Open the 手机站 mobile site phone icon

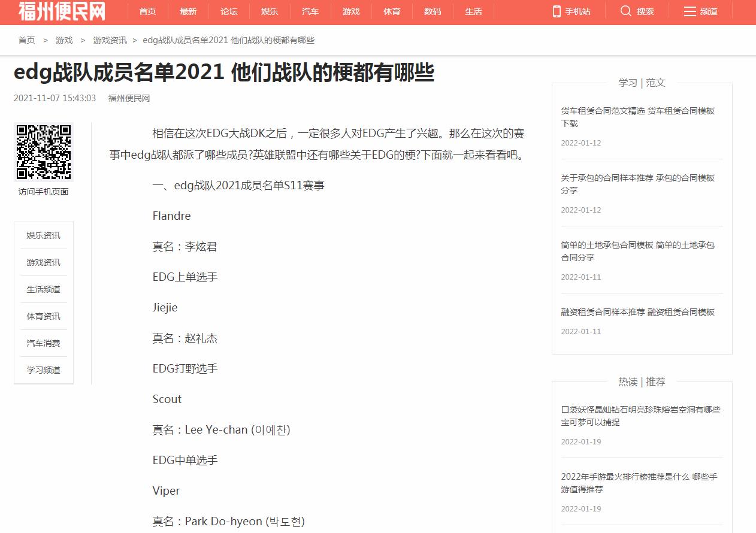(x=557, y=11)
